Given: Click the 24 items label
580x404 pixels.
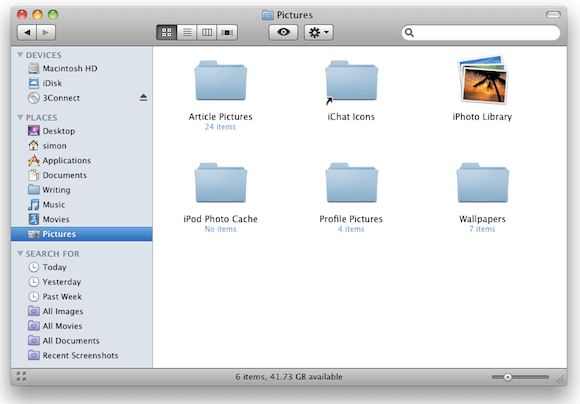Looking at the screenshot, I should pos(220,127).
